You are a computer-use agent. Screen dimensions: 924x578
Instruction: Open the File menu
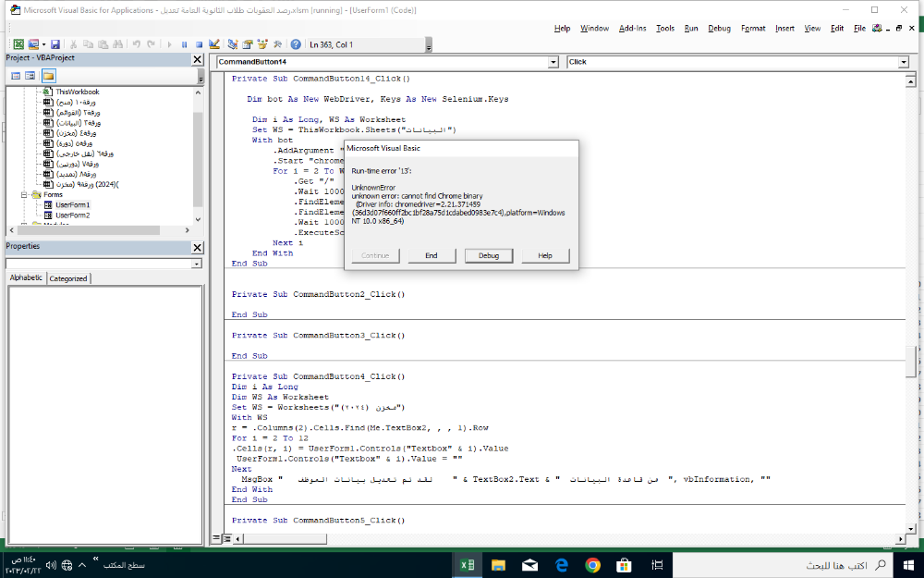pos(859,28)
